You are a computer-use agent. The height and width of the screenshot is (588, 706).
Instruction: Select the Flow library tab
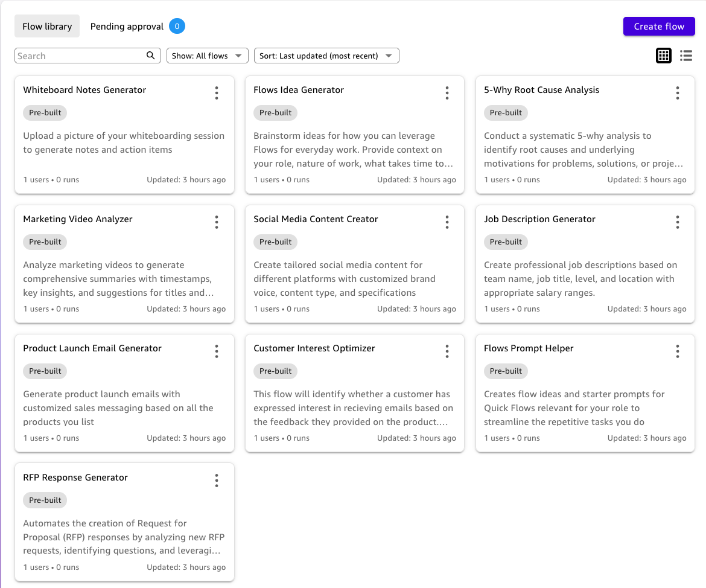[47, 27]
